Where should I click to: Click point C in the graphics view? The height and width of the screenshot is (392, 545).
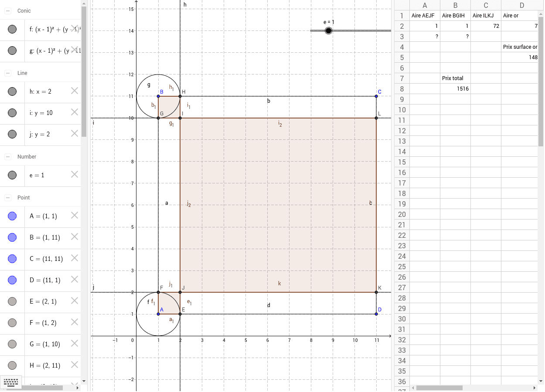(x=376, y=96)
